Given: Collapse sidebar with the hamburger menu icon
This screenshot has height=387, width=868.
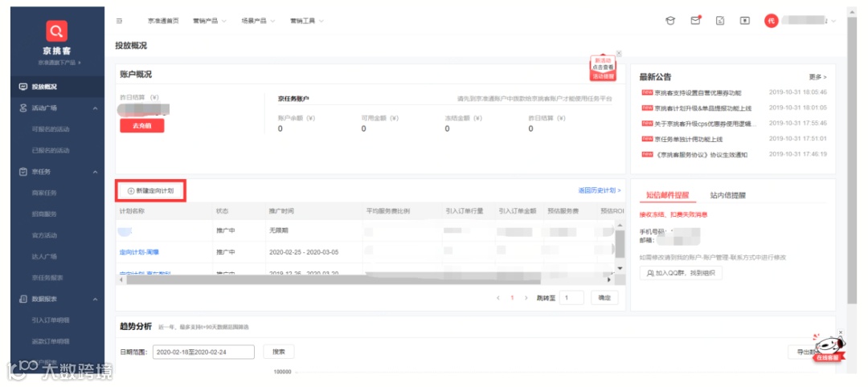Looking at the screenshot, I should click(x=119, y=21).
